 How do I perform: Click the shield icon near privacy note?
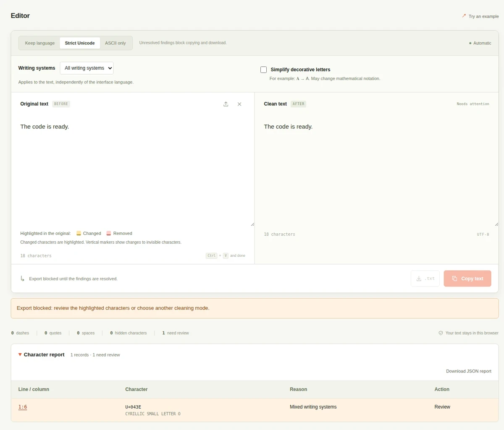[x=441, y=333]
